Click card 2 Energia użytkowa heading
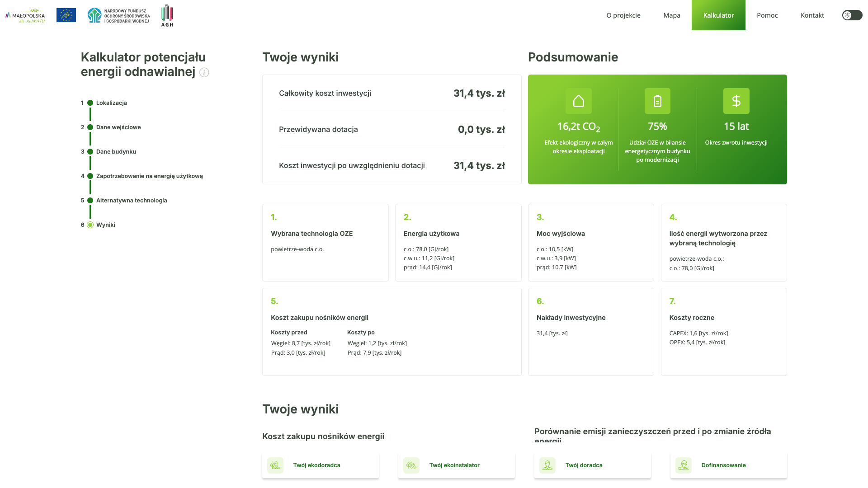The height and width of the screenshot is (488, 868). click(x=432, y=234)
